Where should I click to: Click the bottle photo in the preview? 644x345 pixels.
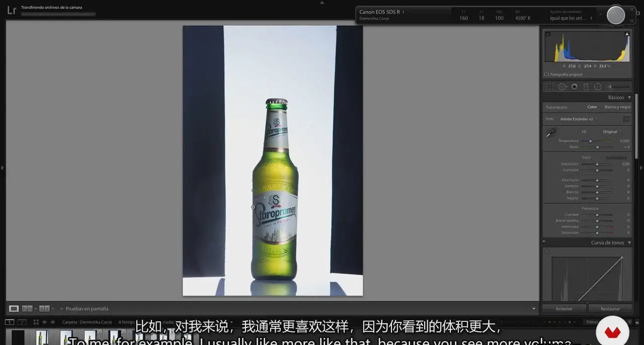pyautogui.click(x=273, y=161)
